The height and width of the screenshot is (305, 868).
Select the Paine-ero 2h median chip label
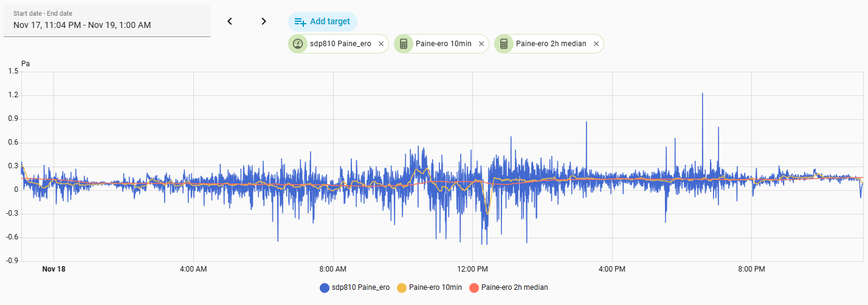pos(551,44)
